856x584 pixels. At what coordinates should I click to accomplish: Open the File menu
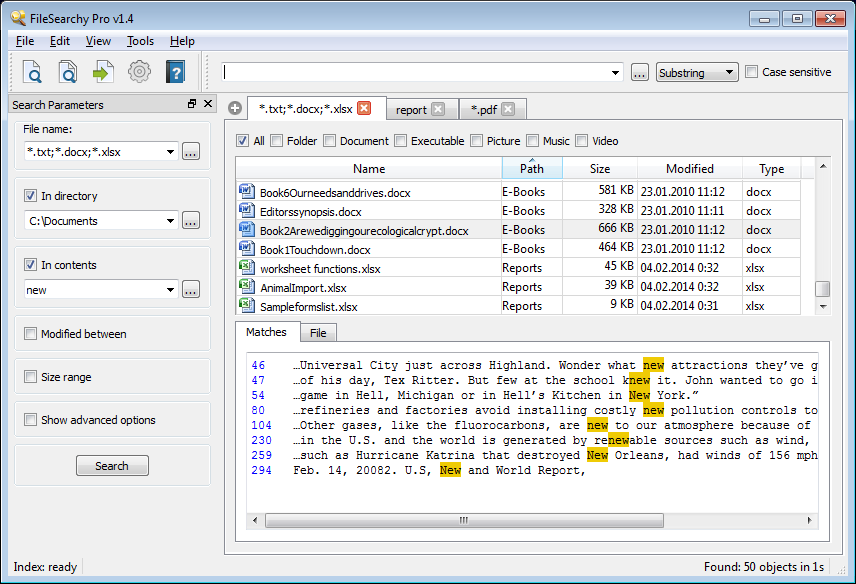25,41
